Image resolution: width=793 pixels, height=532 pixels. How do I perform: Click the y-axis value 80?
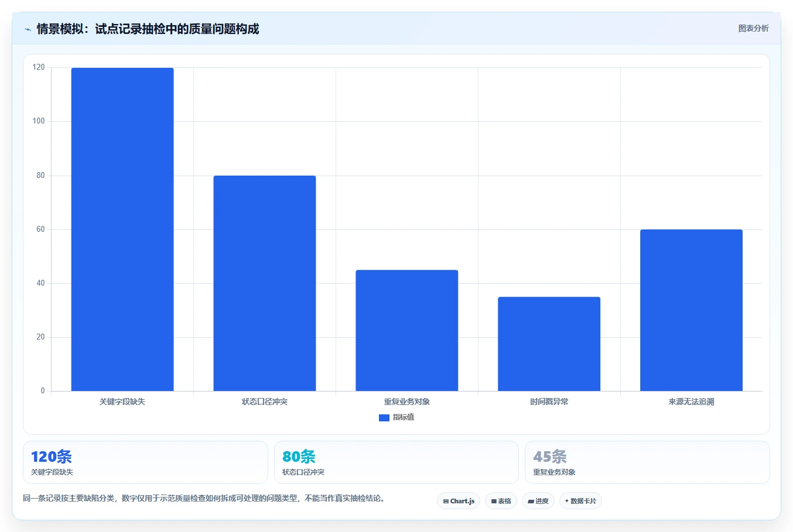tap(40, 176)
